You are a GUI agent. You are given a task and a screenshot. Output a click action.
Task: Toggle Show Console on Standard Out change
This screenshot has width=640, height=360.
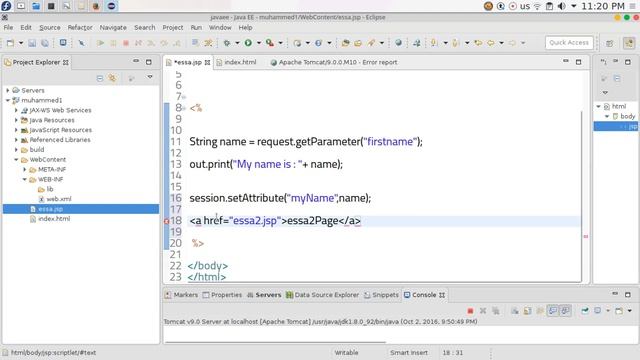coord(553,311)
